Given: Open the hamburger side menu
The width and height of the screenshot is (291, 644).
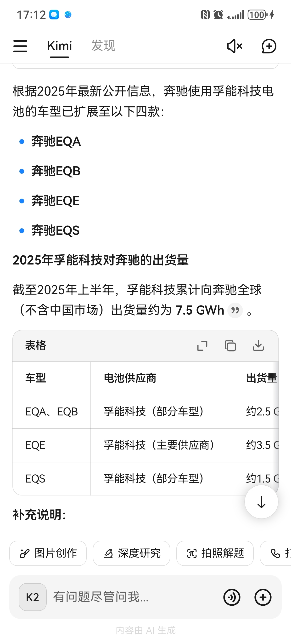Looking at the screenshot, I should point(20,46).
